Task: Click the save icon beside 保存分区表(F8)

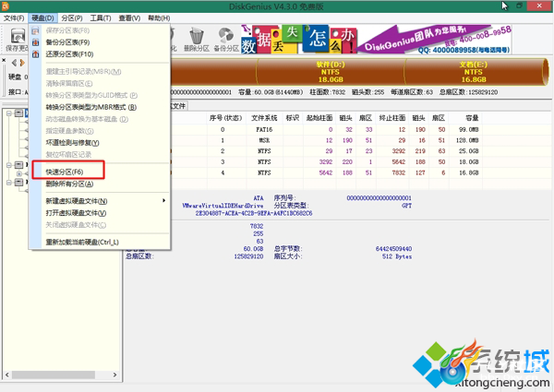Action: pyautogui.click(x=35, y=30)
